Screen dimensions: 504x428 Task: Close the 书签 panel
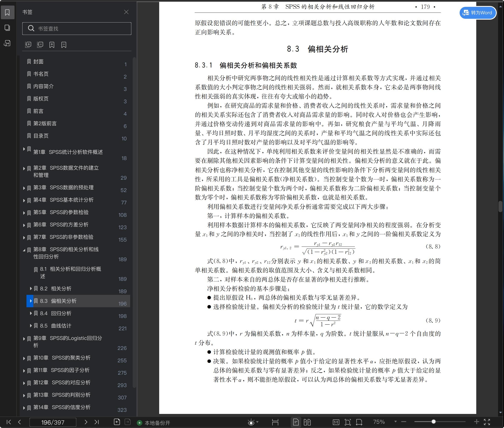click(x=126, y=12)
